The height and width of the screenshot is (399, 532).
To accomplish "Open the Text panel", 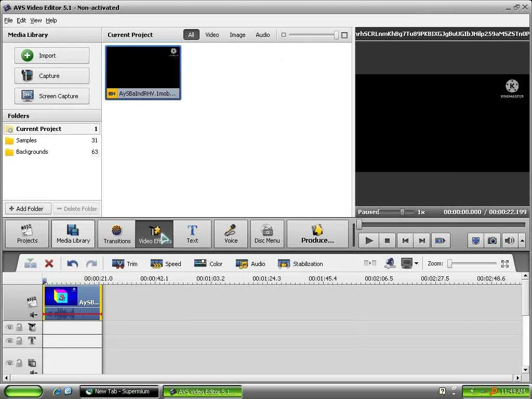I will 192,234.
